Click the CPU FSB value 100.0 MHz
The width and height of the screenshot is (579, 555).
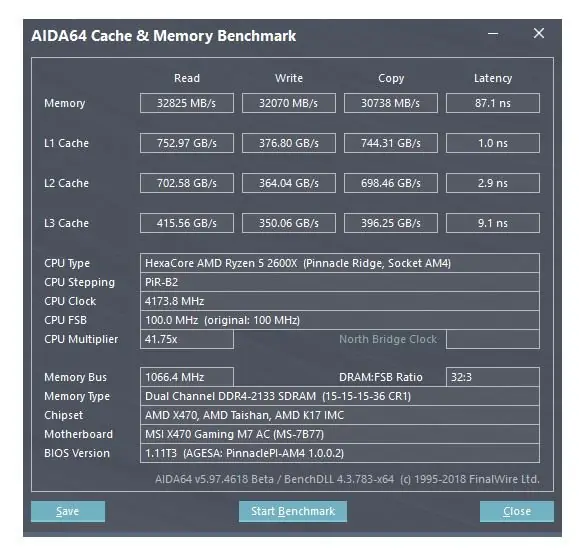340,320
